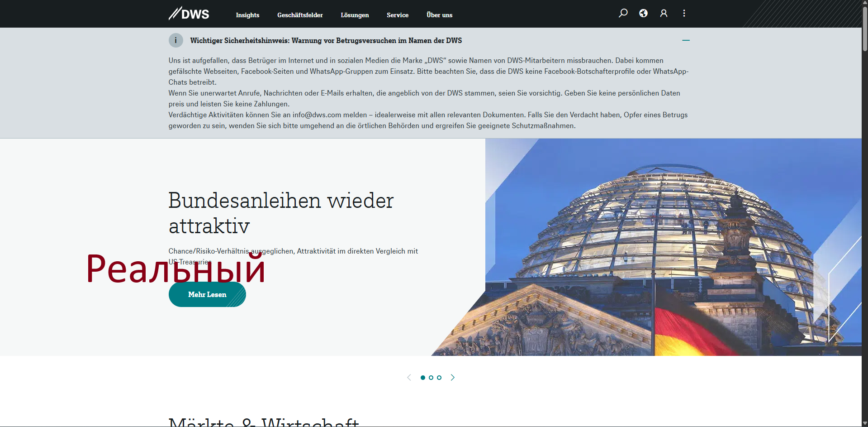Click the DWS logo in header
The width and height of the screenshot is (868, 427).
click(189, 14)
